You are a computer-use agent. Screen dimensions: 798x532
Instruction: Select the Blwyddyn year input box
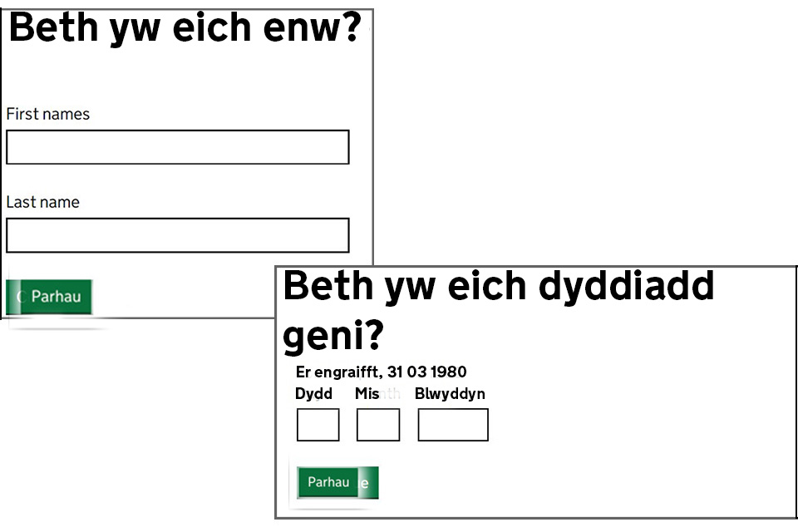click(452, 425)
